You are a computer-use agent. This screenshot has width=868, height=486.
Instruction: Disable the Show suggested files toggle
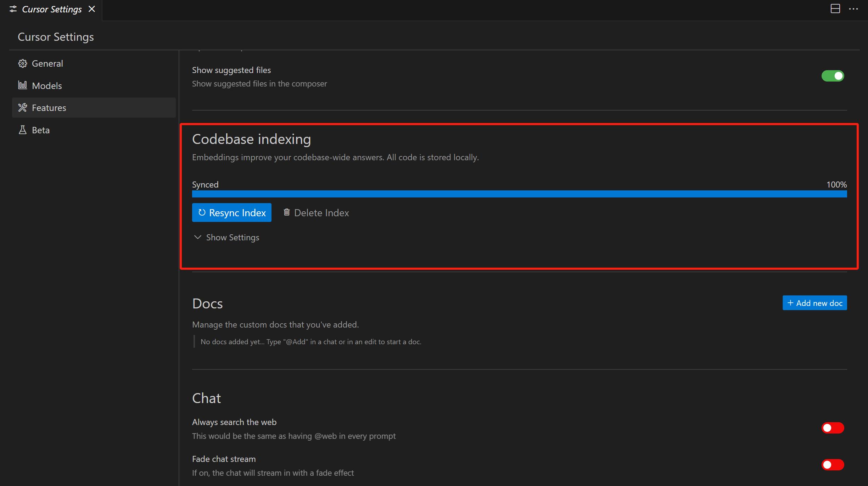tap(833, 76)
